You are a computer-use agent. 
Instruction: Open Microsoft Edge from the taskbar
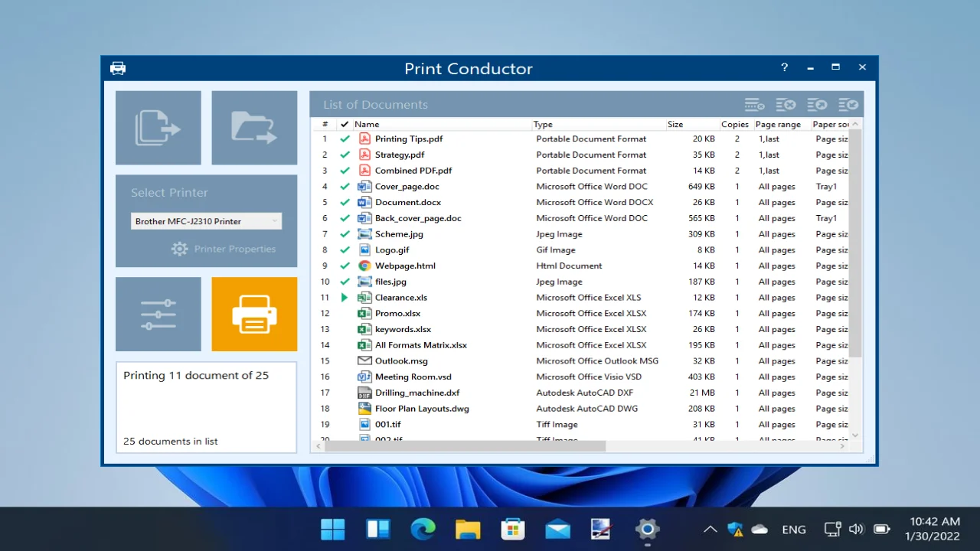(x=423, y=529)
